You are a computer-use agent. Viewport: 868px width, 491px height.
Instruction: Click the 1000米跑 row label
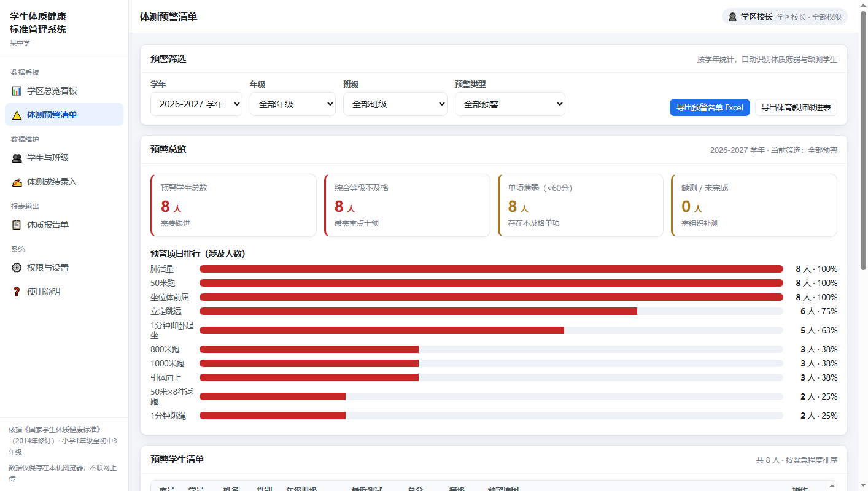coord(167,363)
